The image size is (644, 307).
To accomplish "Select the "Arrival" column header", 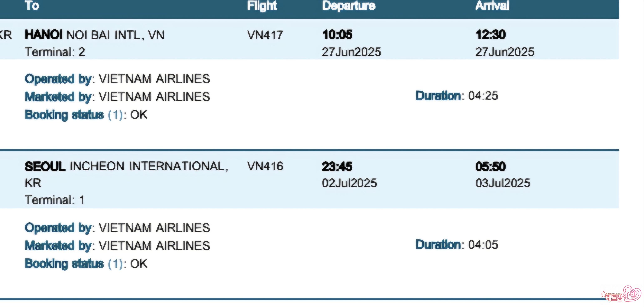I will (492, 6).
